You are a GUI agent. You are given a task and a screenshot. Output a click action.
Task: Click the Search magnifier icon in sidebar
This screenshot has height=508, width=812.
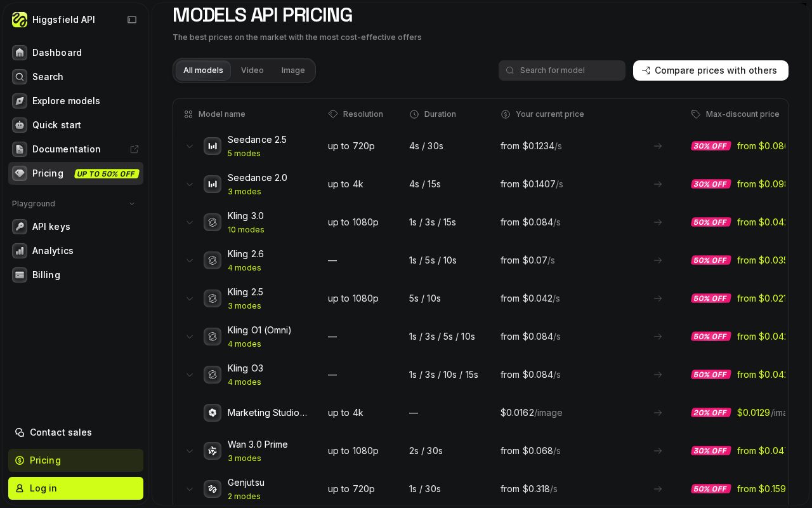point(20,77)
